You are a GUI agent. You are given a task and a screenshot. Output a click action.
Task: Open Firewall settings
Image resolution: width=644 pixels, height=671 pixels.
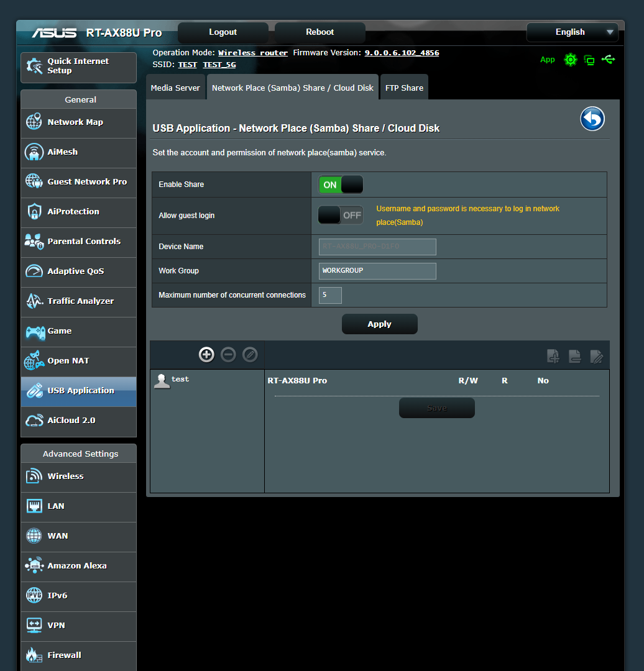point(79,656)
